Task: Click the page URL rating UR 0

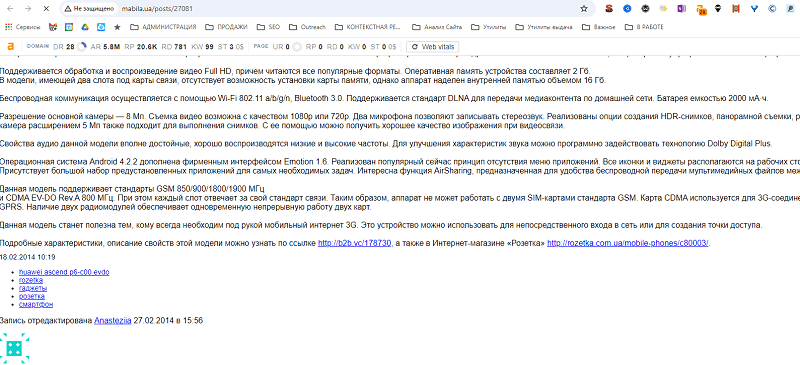Action: (281, 46)
